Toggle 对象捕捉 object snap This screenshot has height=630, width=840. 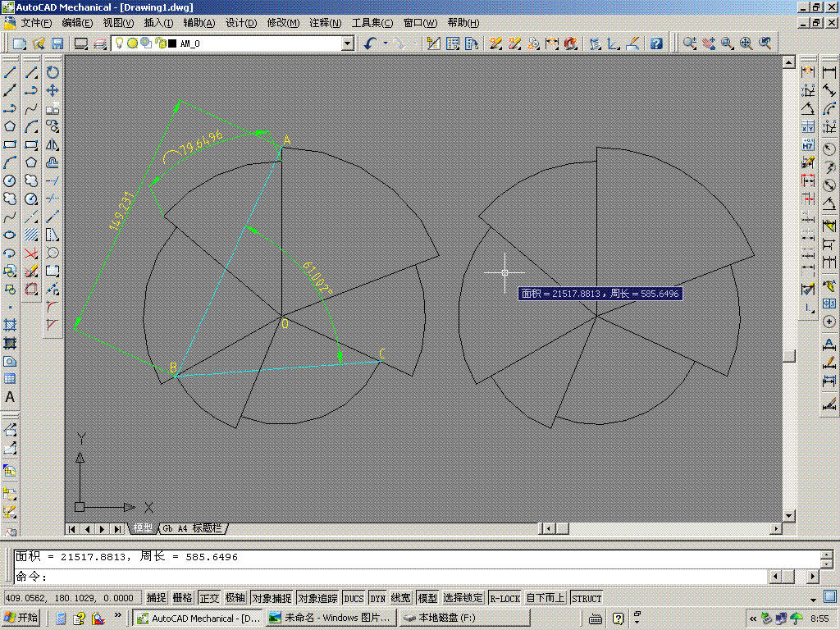click(272, 598)
